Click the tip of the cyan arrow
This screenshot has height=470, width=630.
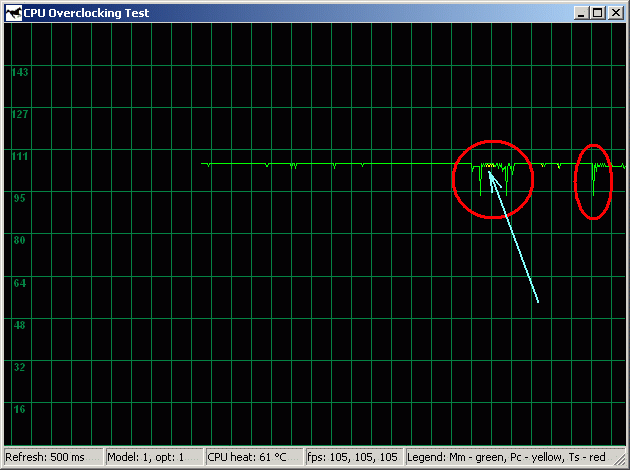point(489,171)
